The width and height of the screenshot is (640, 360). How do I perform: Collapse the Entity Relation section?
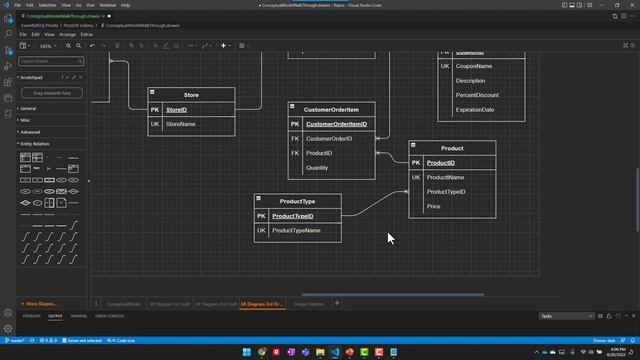click(x=34, y=144)
